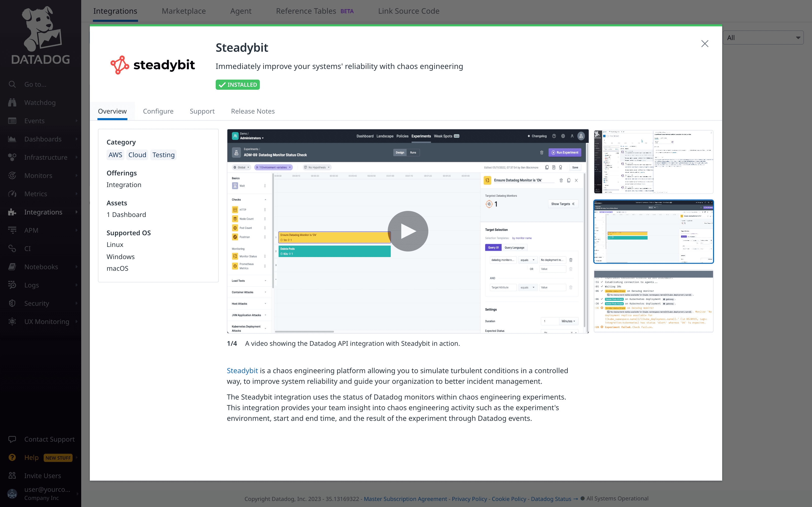Go to the Marketplace tab
This screenshot has width=812, height=507.
click(183, 11)
